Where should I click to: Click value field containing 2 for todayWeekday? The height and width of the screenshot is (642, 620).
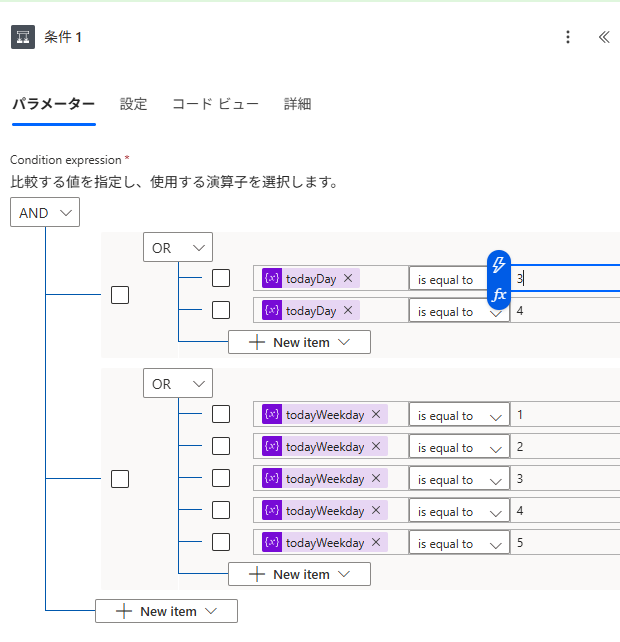tap(565, 447)
